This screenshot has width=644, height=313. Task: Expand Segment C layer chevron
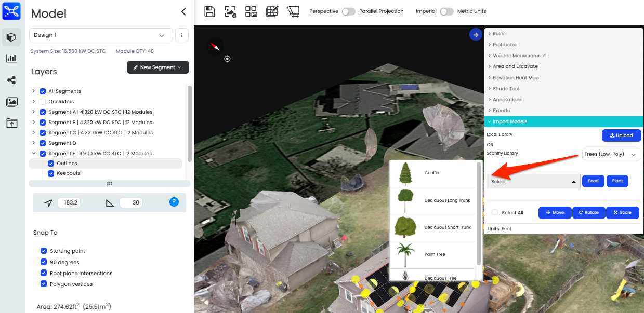[34, 133]
